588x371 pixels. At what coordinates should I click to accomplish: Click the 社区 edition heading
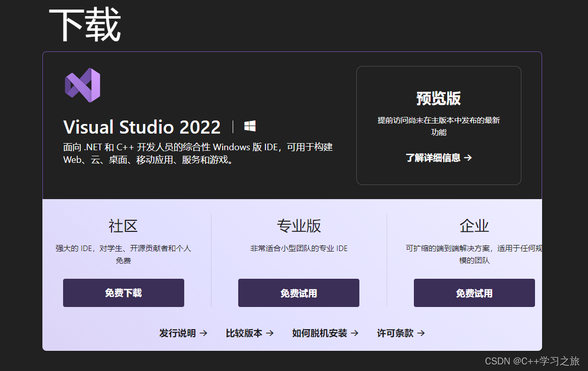123,226
